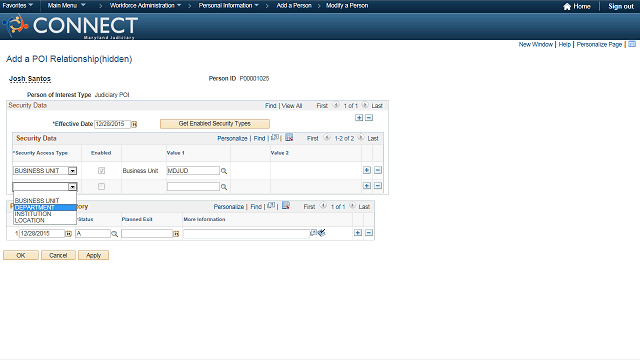
Task: Add row in the BUSINESS UNIT line
Action: pos(367,170)
